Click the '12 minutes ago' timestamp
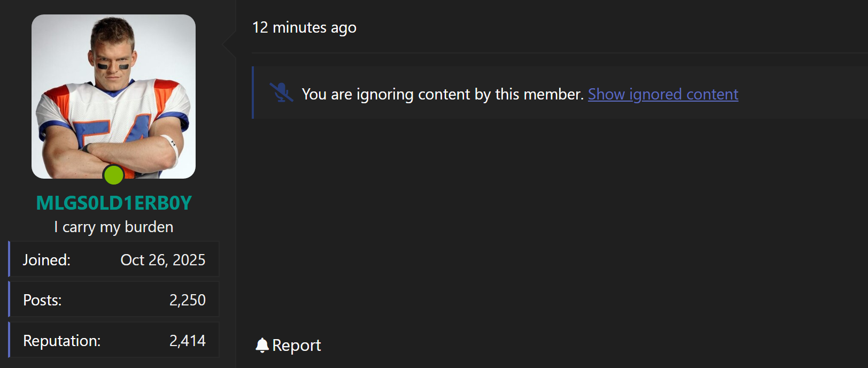Viewport: 868px width, 368px height. pos(304,28)
